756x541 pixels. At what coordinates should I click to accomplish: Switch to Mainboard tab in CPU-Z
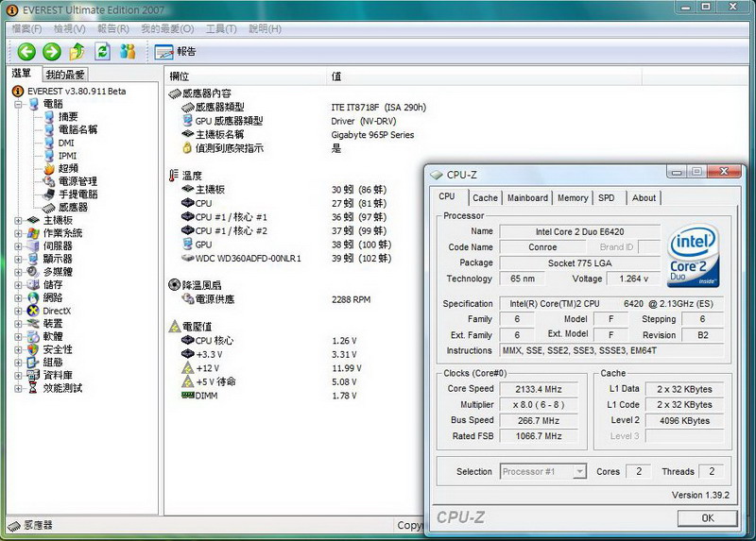coord(527,198)
